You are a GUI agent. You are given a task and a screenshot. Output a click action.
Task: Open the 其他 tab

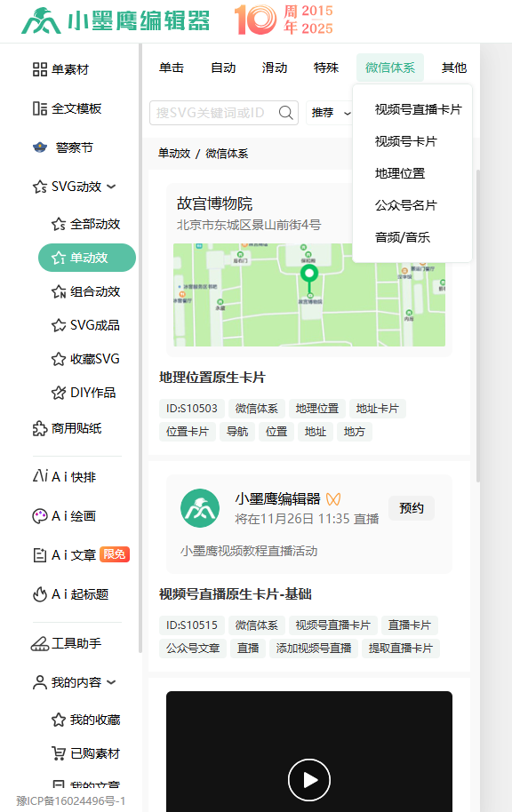(454, 68)
